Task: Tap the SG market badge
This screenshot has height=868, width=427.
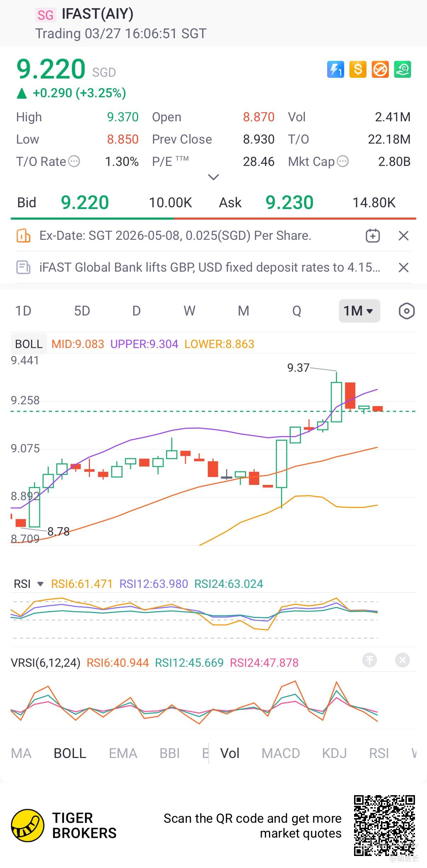Action: pos(45,15)
